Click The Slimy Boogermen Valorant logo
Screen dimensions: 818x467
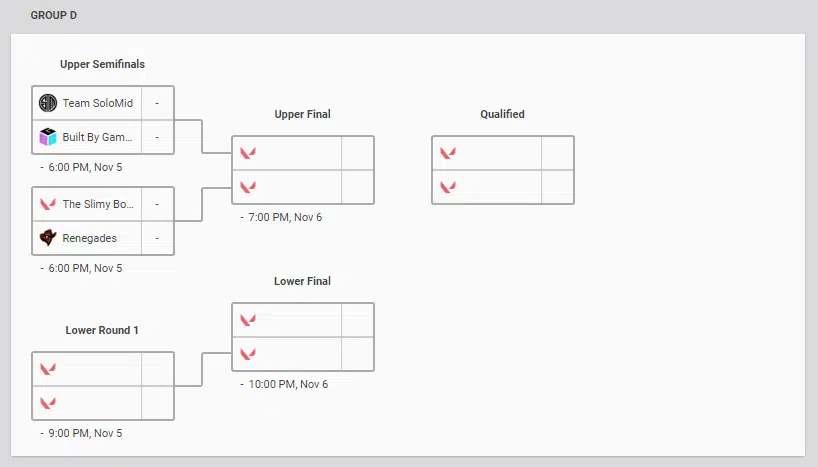pos(48,204)
